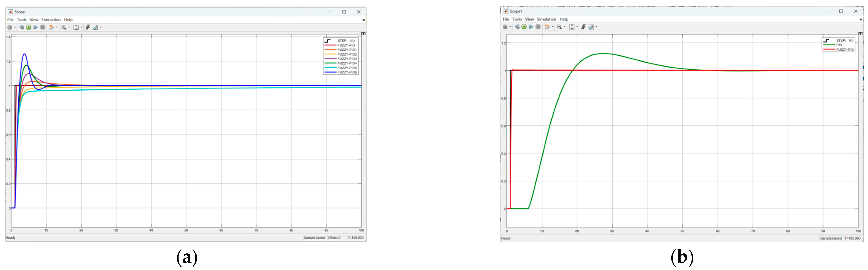The image size is (868, 270).
Task: Click 'T=100.000' in Scope status bar
Action: pyautogui.click(x=356, y=238)
